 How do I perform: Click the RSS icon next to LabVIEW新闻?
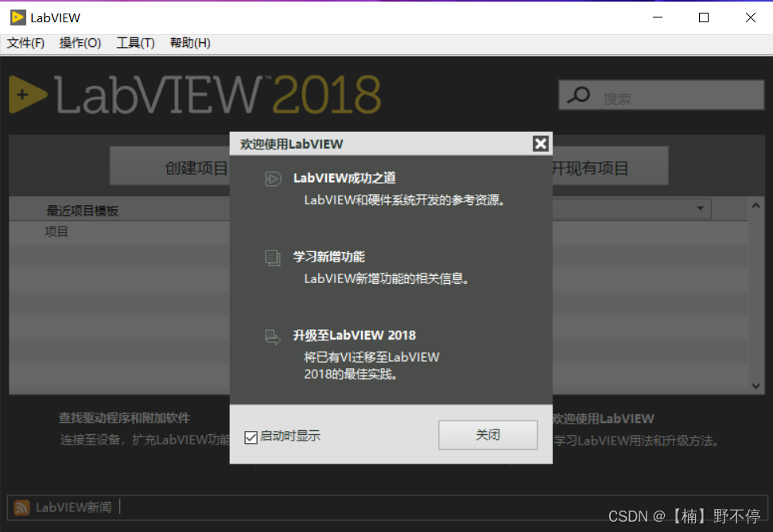[21, 507]
